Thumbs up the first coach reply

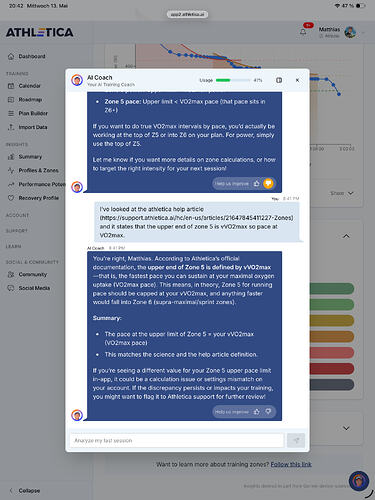[256, 183]
